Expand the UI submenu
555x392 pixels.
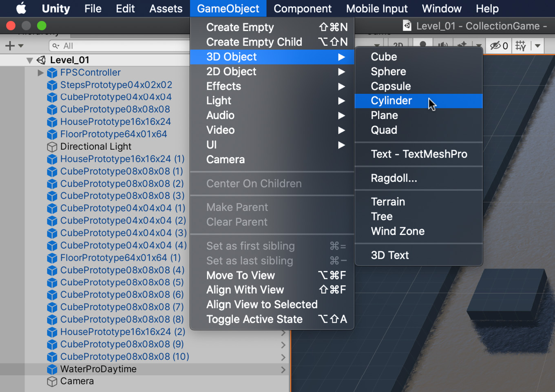click(x=272, y=145)
